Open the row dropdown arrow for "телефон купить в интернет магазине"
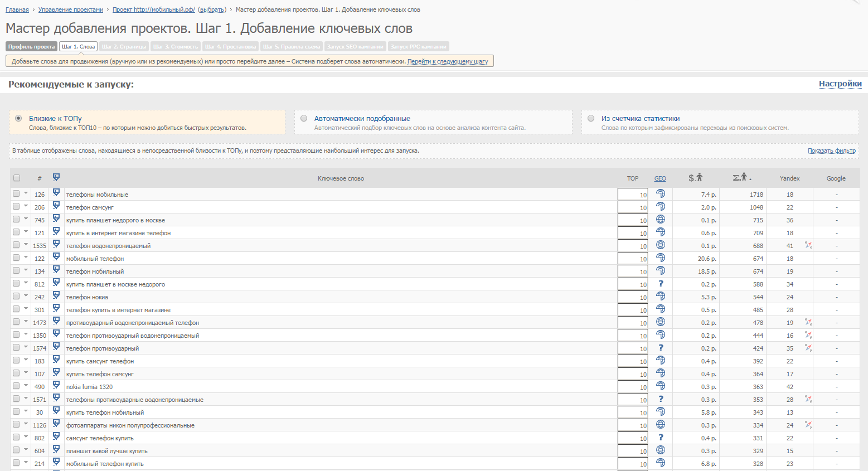 (26, 308)
